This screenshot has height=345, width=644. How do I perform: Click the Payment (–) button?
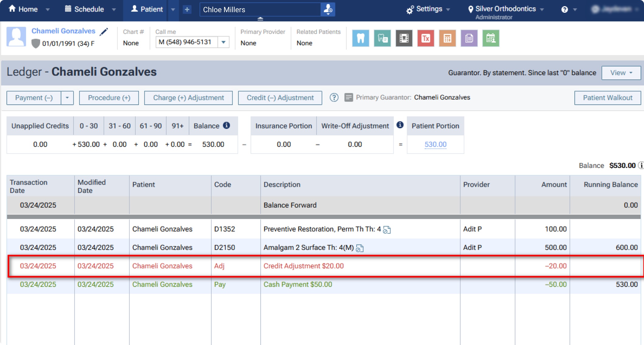pos(34,98)
